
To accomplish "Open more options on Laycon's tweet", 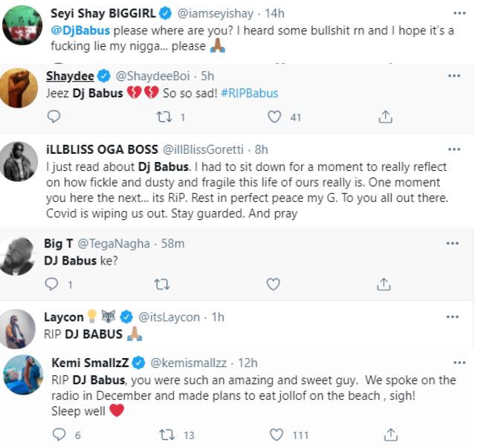I will click(453, 316).
